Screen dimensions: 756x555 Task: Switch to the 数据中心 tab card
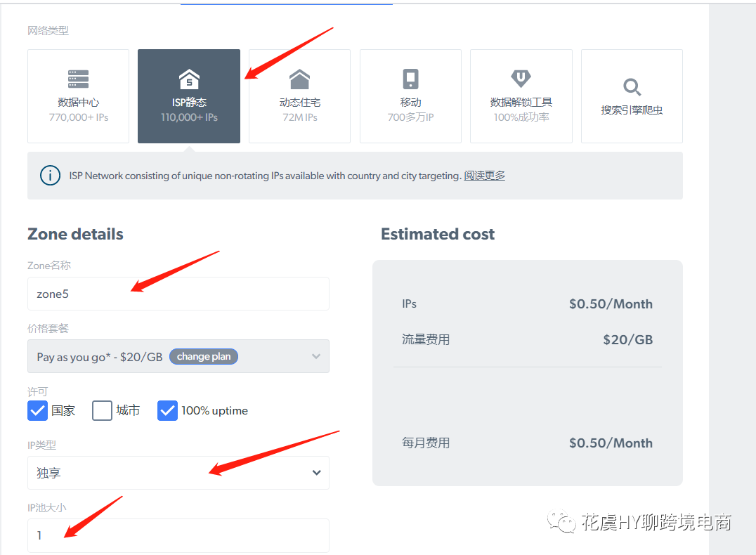pos(77,96)
